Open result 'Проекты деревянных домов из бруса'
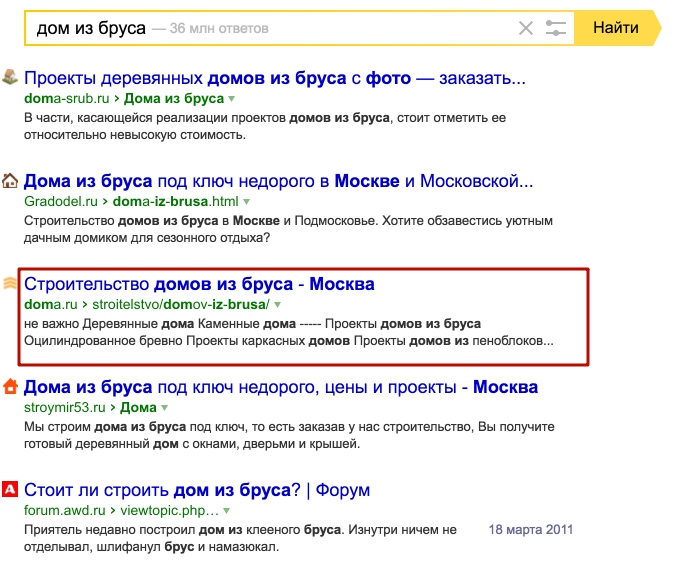676x574 pixels. click(x=274, y=77)
